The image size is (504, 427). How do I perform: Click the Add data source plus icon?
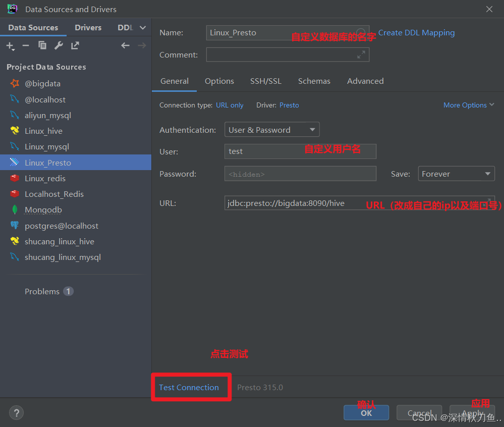tap(10, 45)
